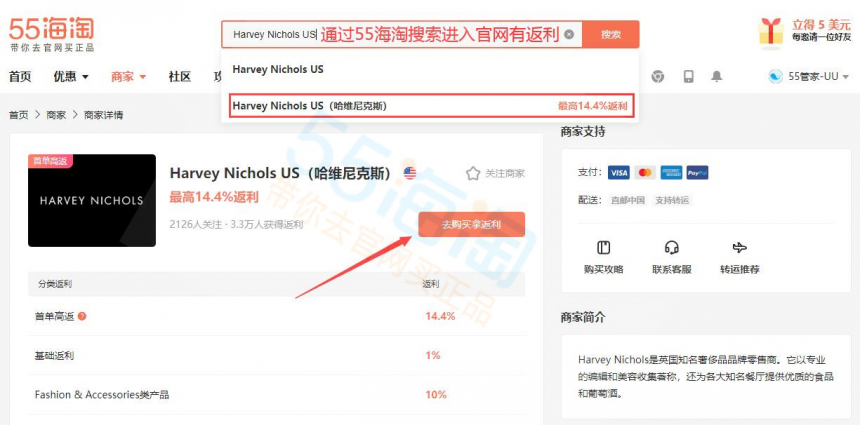The height and width of the screenshot is (425, 860).
Task: Click the 55海淘 site logo
Action: [51, 34]
